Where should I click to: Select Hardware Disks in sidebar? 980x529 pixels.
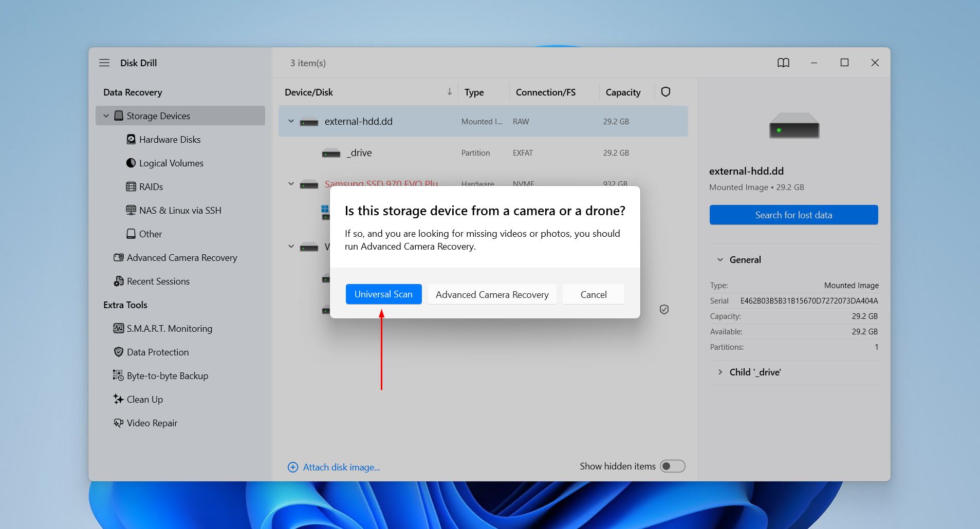click(x=169, y=139)
